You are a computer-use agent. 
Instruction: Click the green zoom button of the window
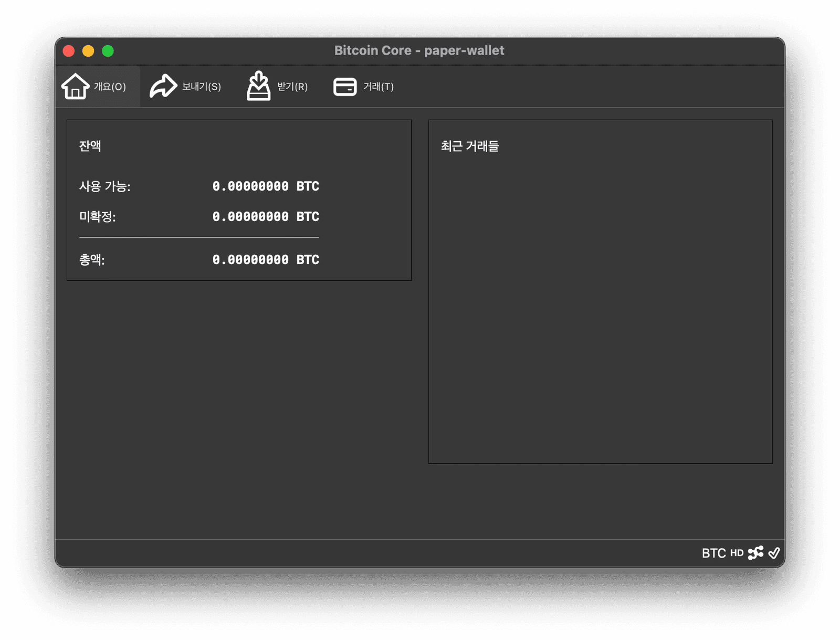107,50
